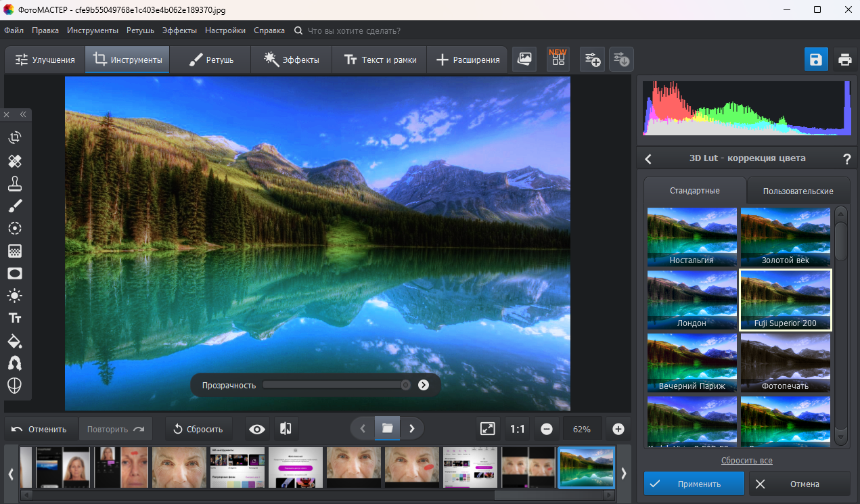Select the stamp tool in the sidebar
The height and width of the screenshot is (504, 860).
tap(15, 183)
